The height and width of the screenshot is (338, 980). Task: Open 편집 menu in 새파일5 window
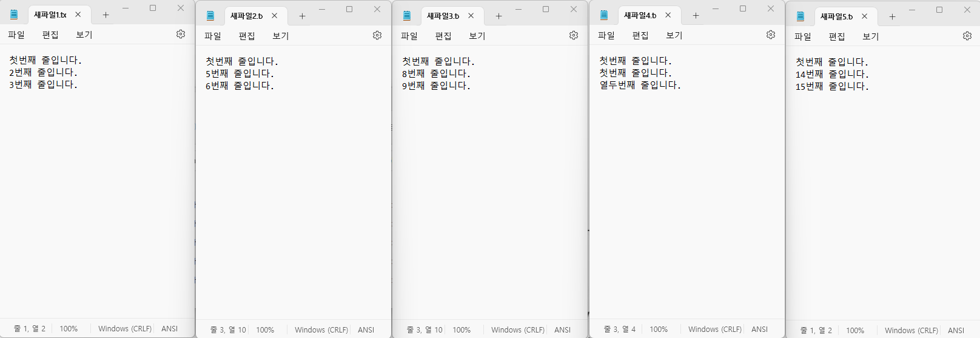click(x=837, y=36)
